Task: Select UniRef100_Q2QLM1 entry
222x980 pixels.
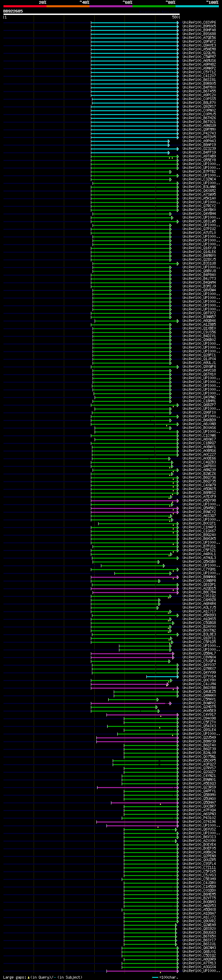Action: [199, 53]
